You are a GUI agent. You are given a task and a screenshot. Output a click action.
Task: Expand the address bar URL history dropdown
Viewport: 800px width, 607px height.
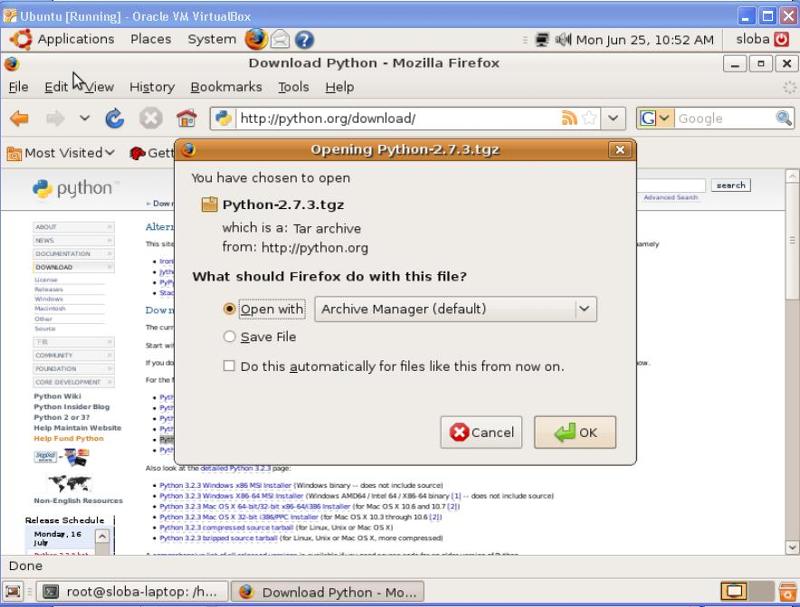click(x=613, y=118)
